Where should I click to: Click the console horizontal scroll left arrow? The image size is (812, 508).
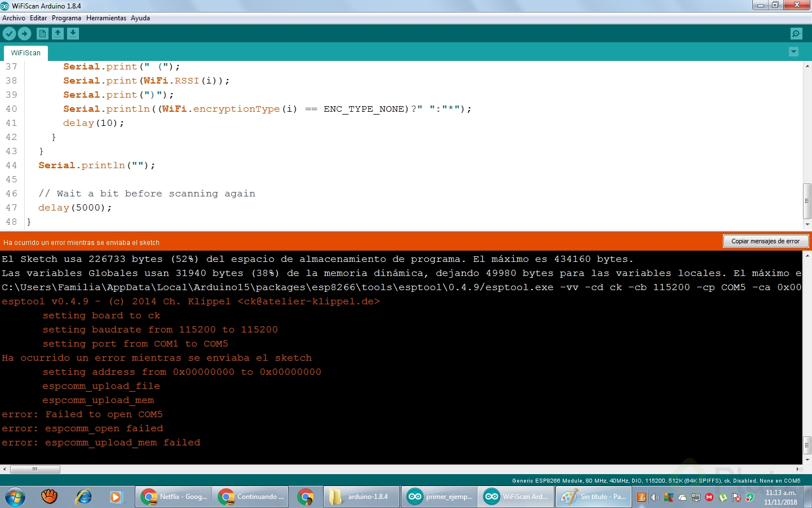(x=5, y=469)
